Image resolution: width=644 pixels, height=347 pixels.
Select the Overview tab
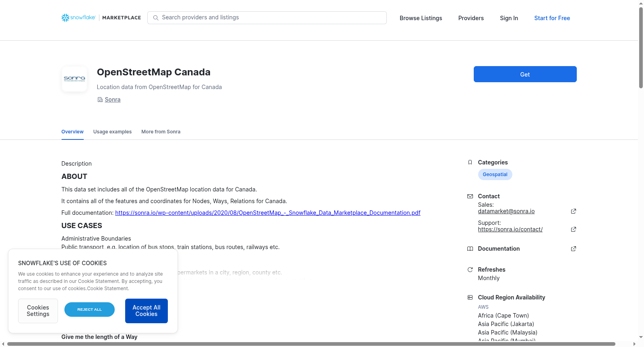72,132
